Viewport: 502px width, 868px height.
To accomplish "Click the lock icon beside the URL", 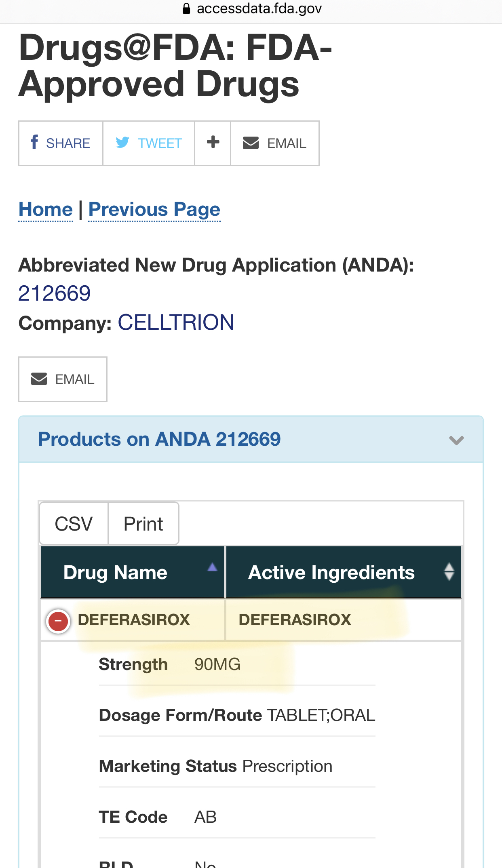I will tap(186, 8).
